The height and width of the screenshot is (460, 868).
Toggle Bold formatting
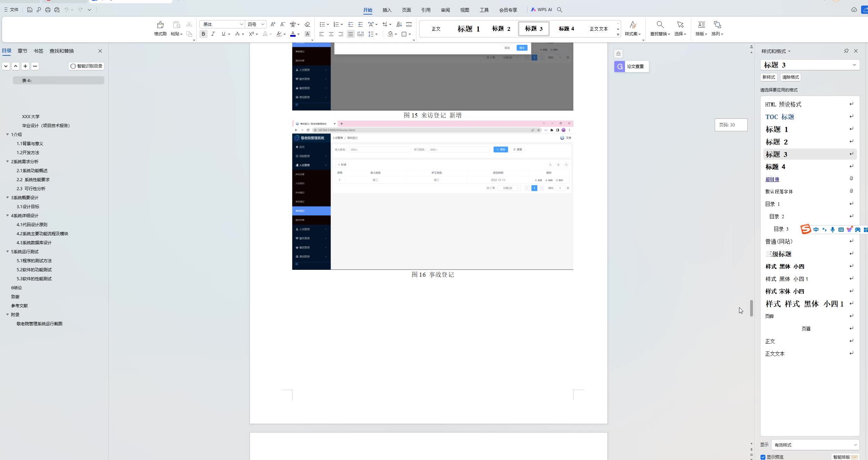[203, 34]
